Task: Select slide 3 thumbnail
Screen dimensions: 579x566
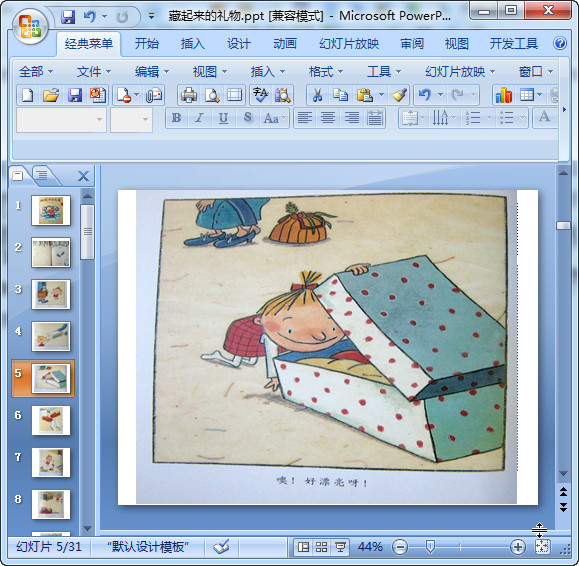Action: pyautogui.click(x=51, y=295)
